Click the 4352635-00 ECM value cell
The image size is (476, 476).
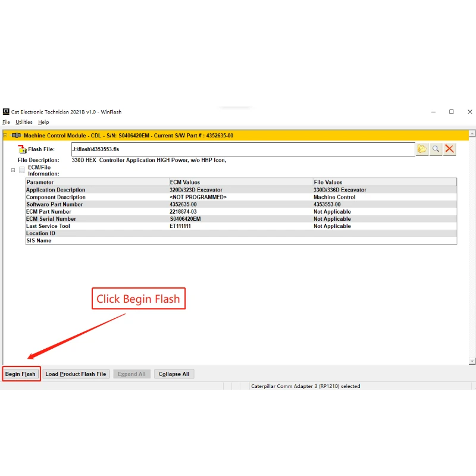tap(183, 204)
